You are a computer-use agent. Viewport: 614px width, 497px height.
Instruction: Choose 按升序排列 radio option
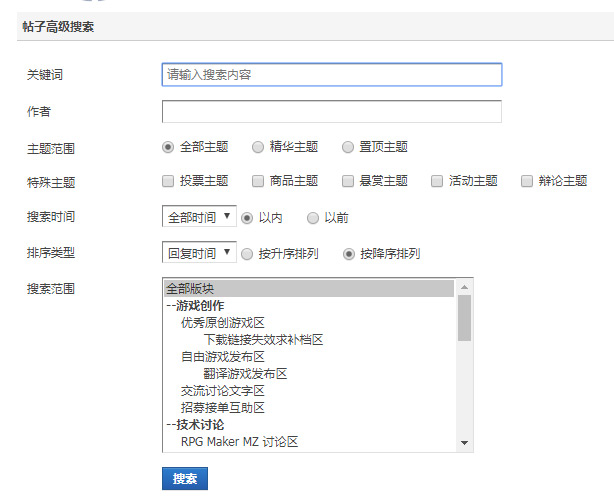(247, 254)
